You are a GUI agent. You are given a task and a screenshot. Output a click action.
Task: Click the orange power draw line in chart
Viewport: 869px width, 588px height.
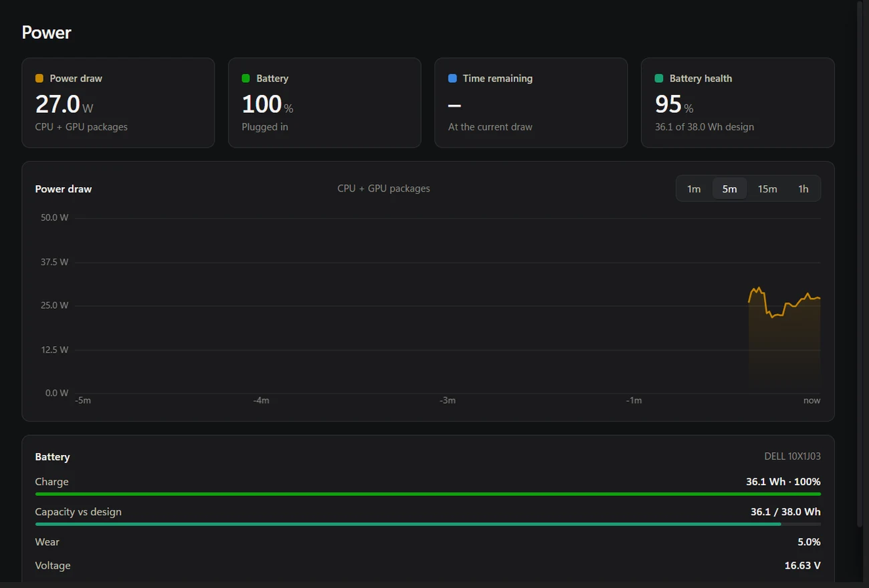tap(784, 302)
